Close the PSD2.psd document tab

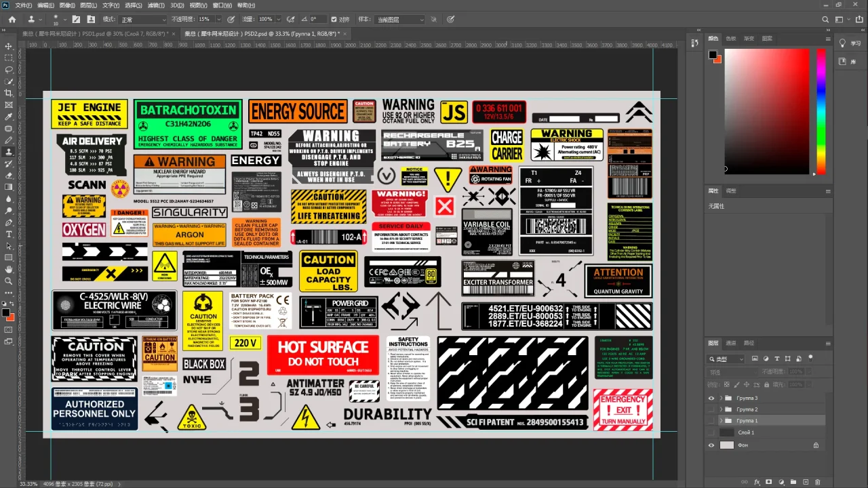point(344,33)
